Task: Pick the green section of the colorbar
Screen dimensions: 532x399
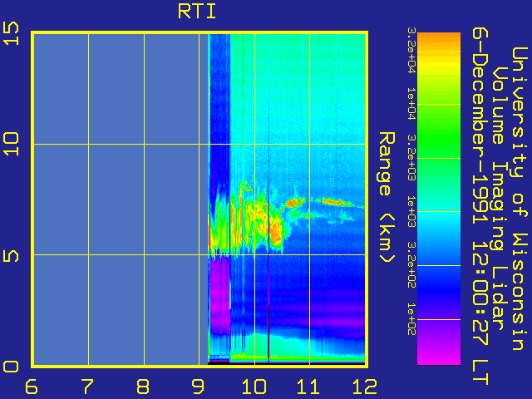Action: click(x=439, y=135)
